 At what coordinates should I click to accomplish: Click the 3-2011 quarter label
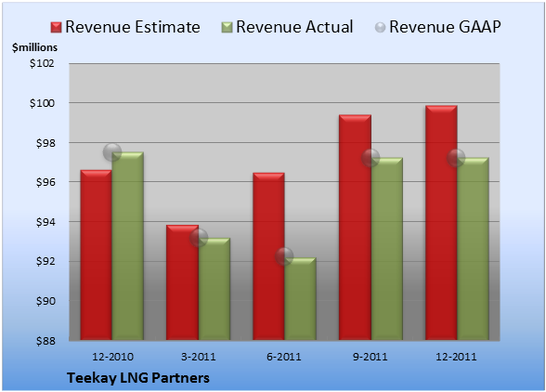point(199,357)
